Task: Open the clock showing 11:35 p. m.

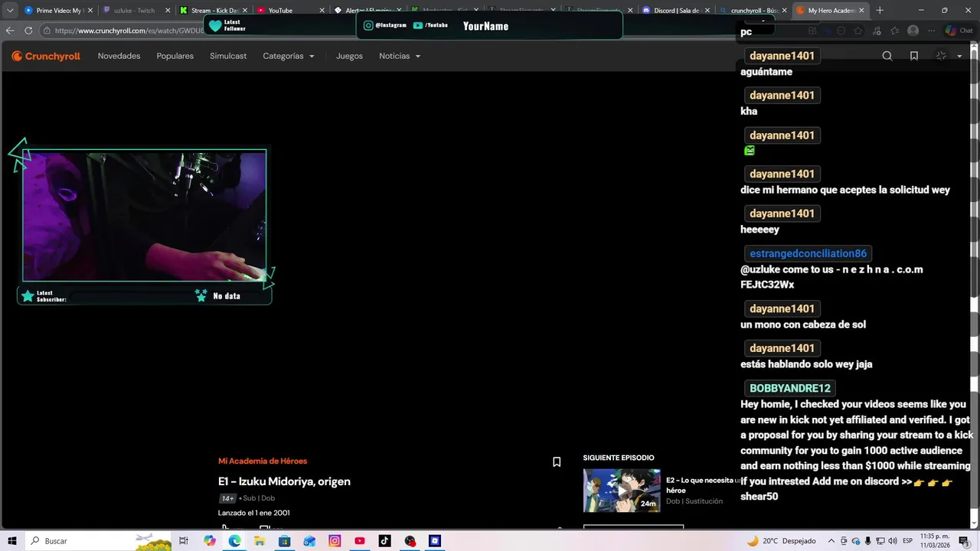Action: (x=934, y=541)
